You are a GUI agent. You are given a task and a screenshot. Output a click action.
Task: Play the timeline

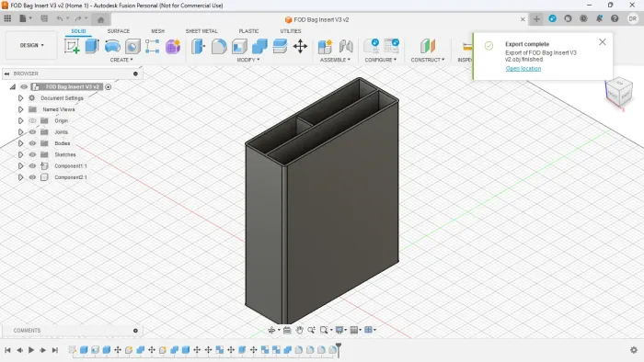(x=31, y=350)
